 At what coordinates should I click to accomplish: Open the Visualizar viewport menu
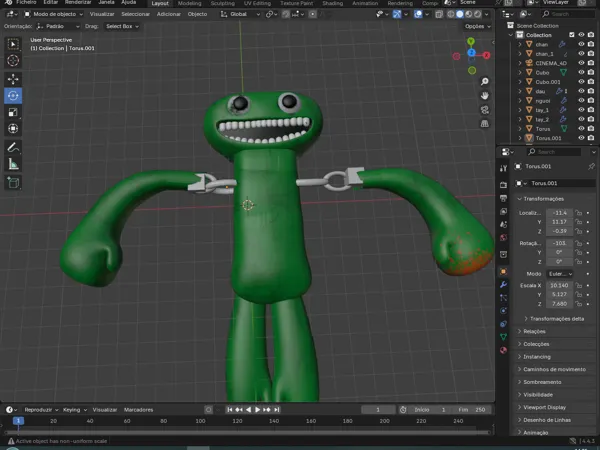coord(102,14)
